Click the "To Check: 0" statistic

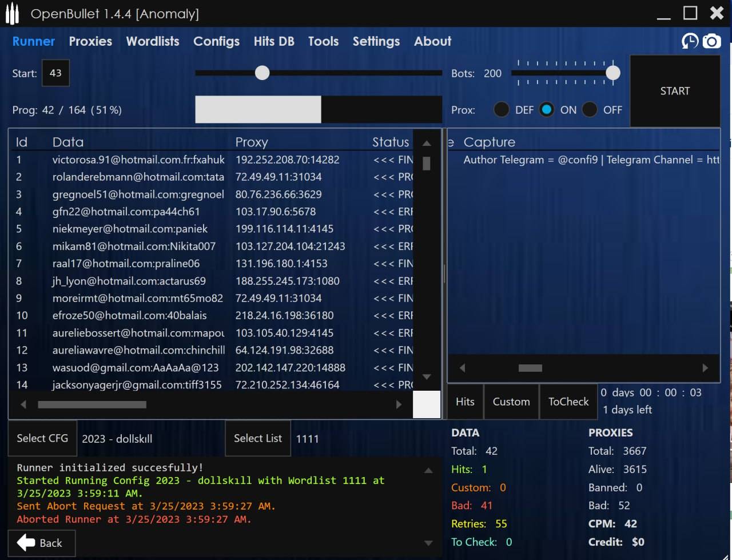click(482, 542)
